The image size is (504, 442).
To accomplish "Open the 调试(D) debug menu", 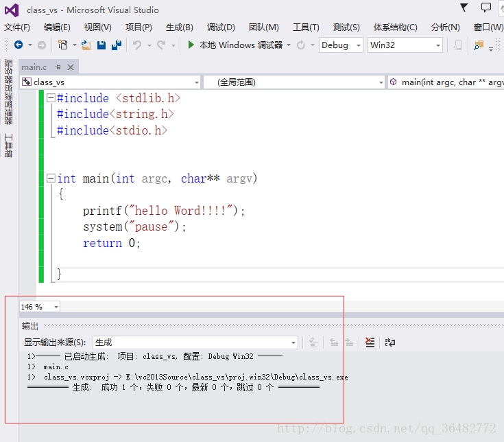I will tap(221, 27).
